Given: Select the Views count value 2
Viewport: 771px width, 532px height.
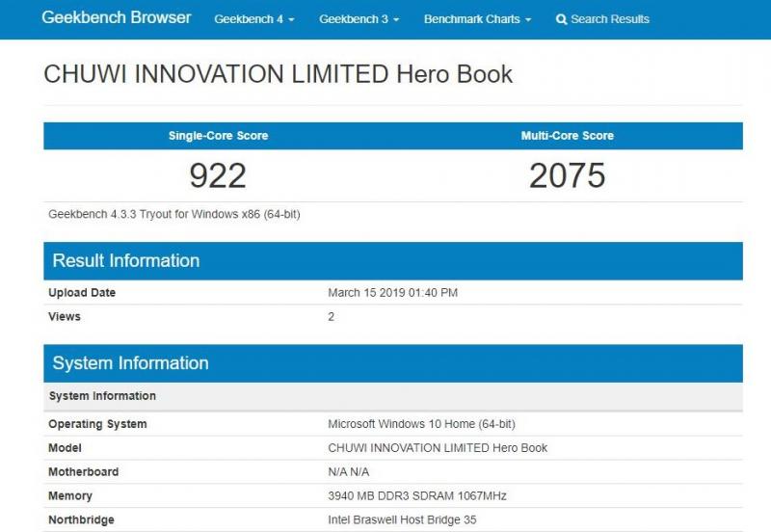Looking at the screenshot, I should point(331,317).
